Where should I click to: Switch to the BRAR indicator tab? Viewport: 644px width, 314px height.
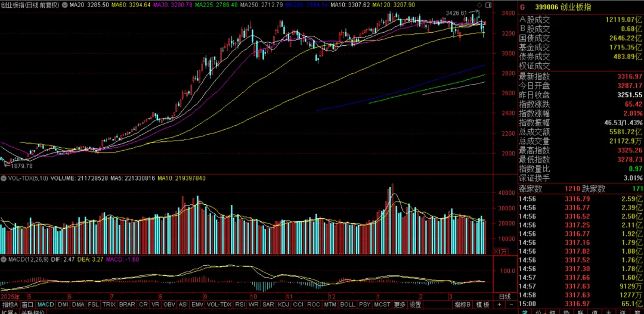(127, 304)
